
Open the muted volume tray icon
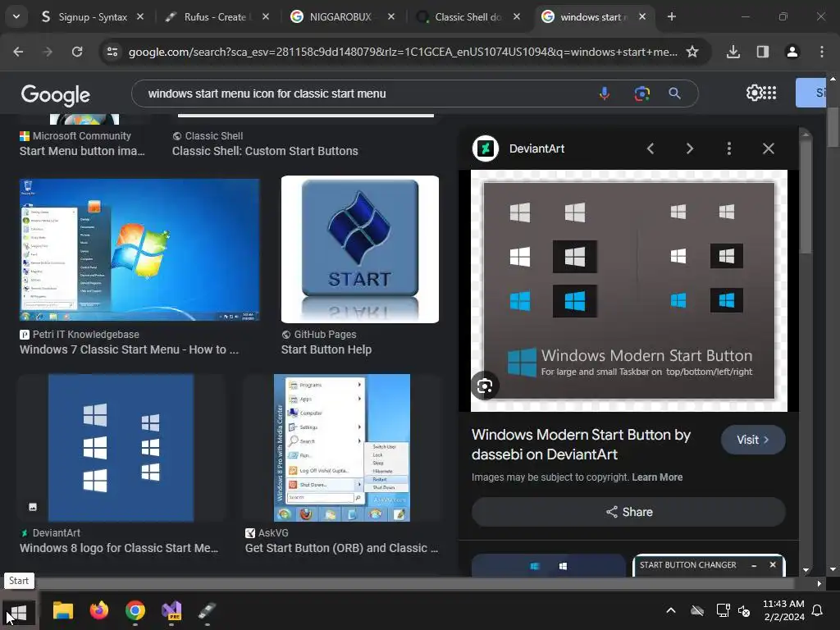(x=744, y=610)
